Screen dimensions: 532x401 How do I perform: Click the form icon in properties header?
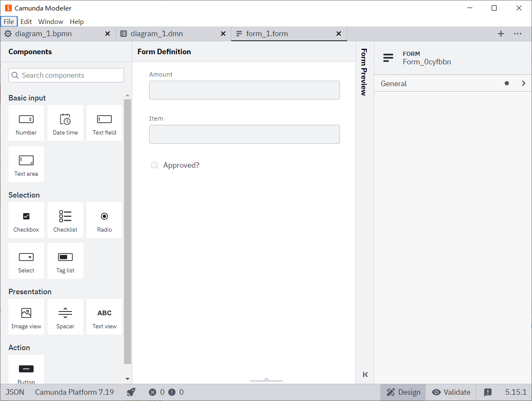[x=388, y=58]
